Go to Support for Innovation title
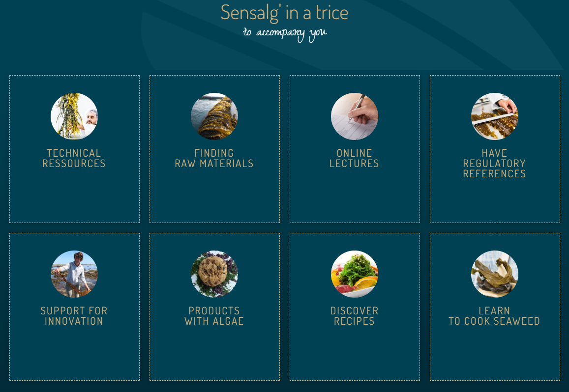Image resolution: width=569 pixels, height=392 pixels. pyautogui.click(x=74, y=316)
